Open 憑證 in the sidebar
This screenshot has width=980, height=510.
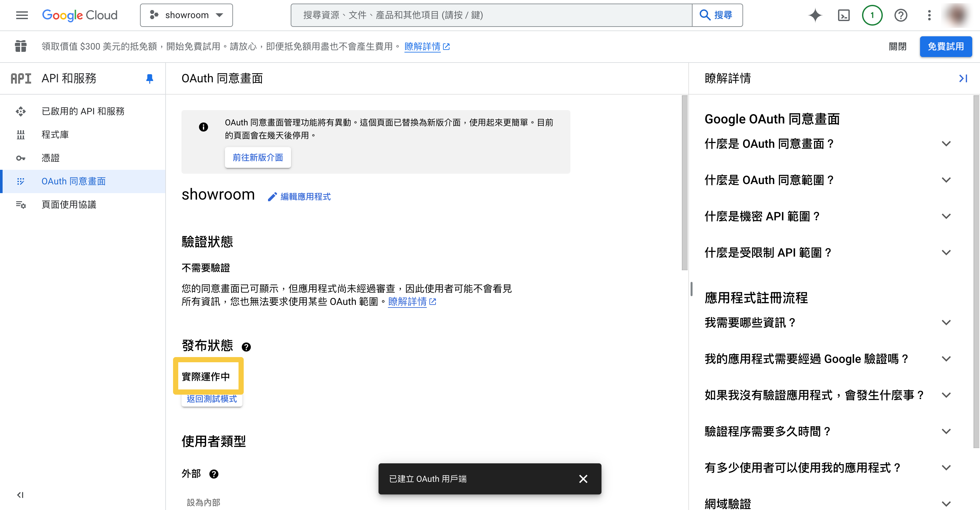coord(83,158)
